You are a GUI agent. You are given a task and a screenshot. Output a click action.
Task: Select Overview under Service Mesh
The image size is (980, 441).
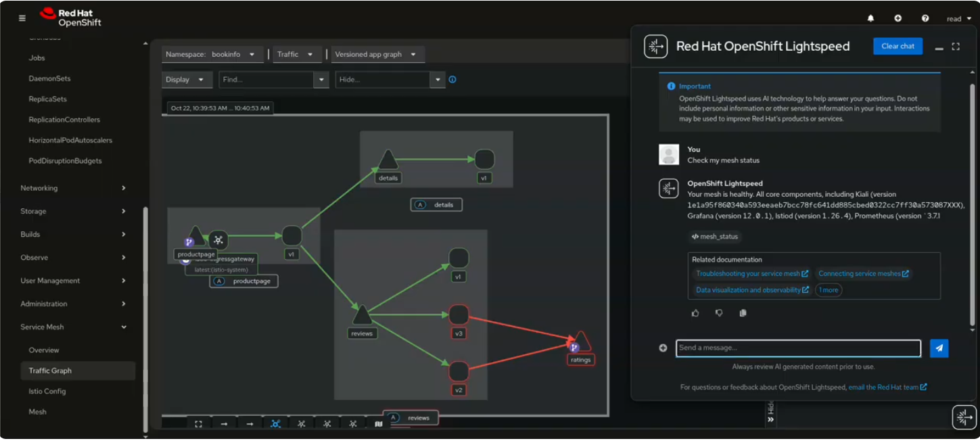pos(44,350)
